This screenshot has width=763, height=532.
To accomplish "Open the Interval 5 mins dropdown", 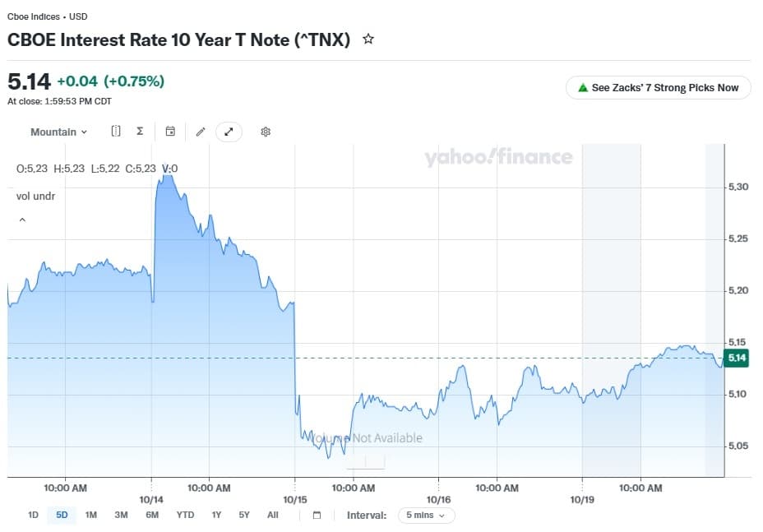I will click(x=426, y=515).
